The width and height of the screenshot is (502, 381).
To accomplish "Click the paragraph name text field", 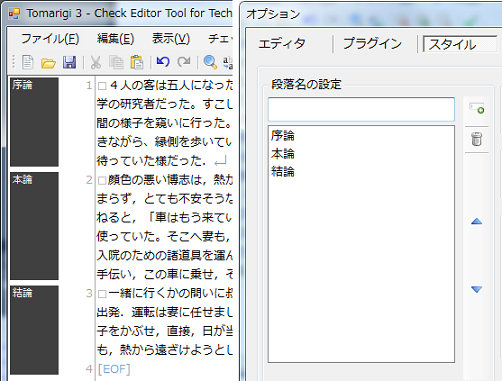I will [361, 109].
